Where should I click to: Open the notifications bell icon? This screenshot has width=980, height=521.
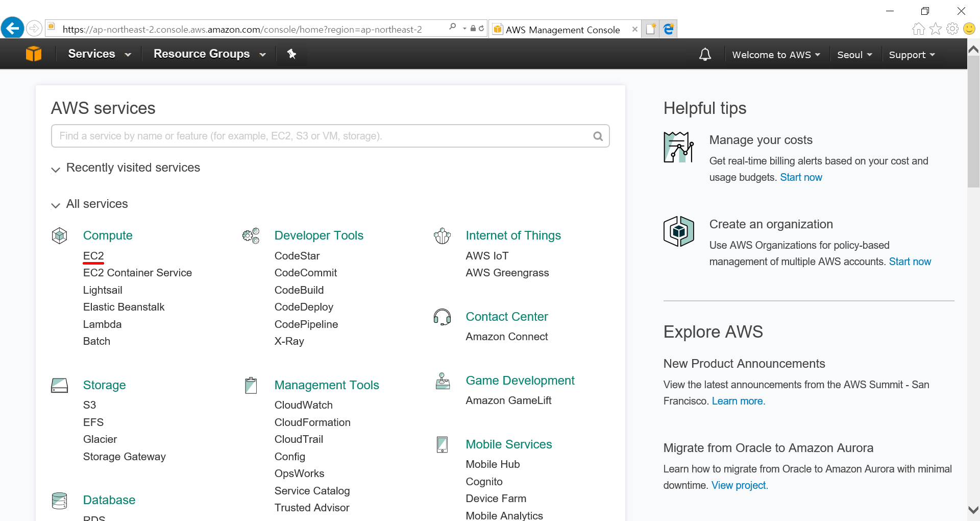coord(705,54)
